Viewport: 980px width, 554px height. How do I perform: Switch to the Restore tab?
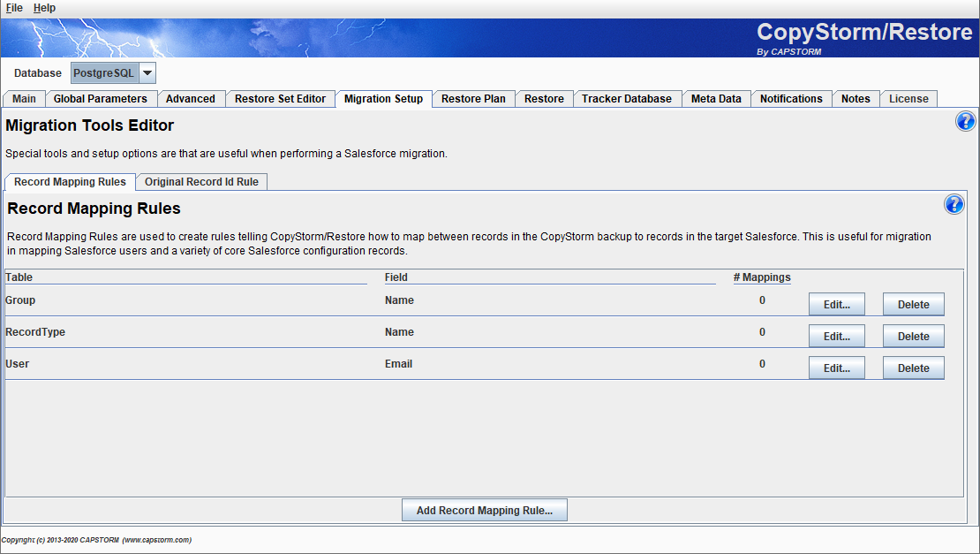point(544,99)
